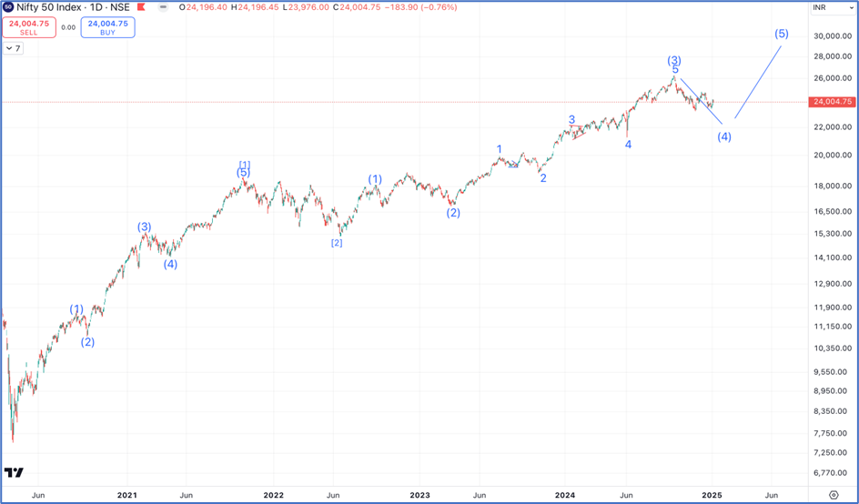Click the 2024 label on time axis
859x504 pixels.
(x=565, y=495)
